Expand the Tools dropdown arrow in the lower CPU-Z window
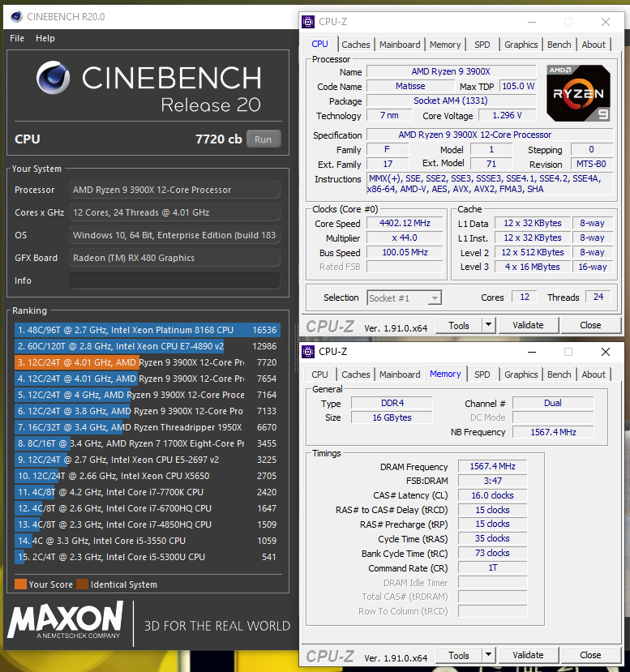This screenshot has height=672, width=630. pos(487,655)
